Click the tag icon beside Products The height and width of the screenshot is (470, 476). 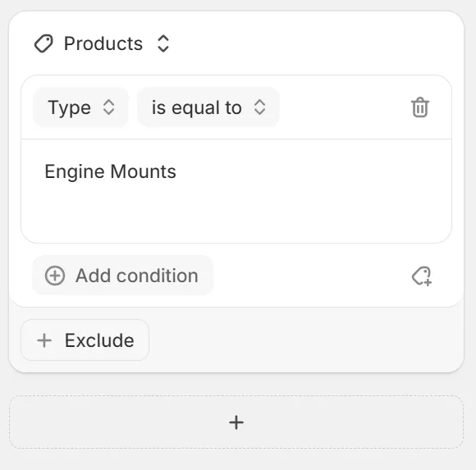pyautogui.click(x=43, y=43)
